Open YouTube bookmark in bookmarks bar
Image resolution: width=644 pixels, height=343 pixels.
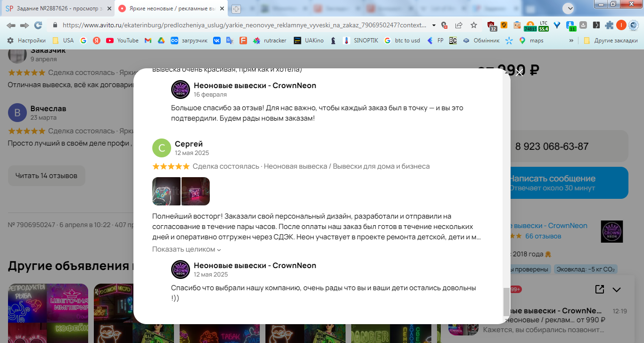[x=123, y=41]
